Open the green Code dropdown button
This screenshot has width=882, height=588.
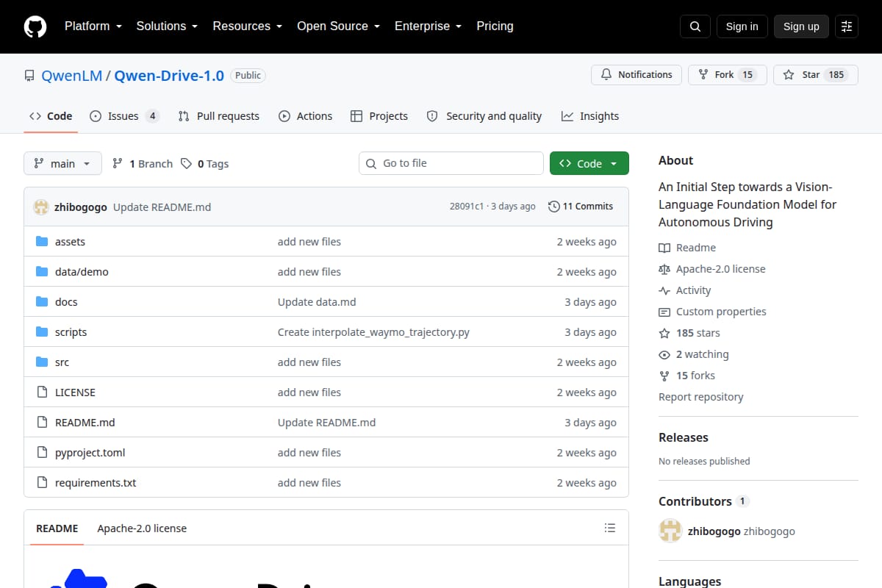tap(589, 163)
